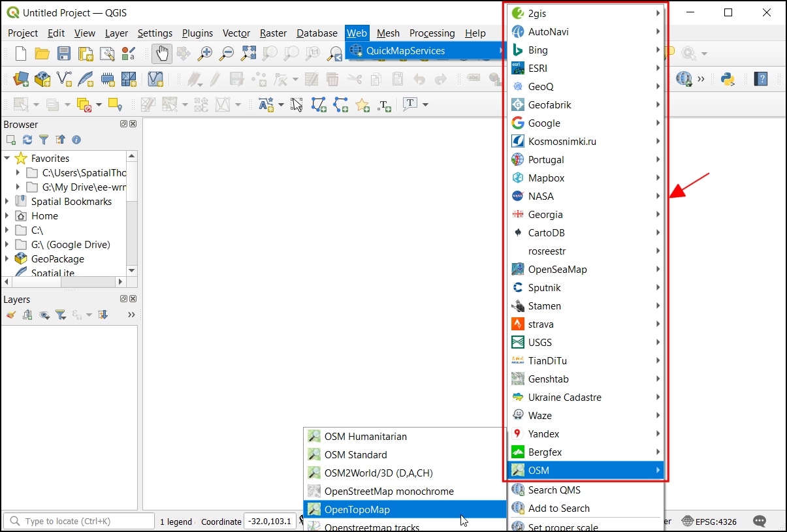This screenshot has width=787, height=532.
Task: Click the Coordinate value field
Action: (270, 522)
